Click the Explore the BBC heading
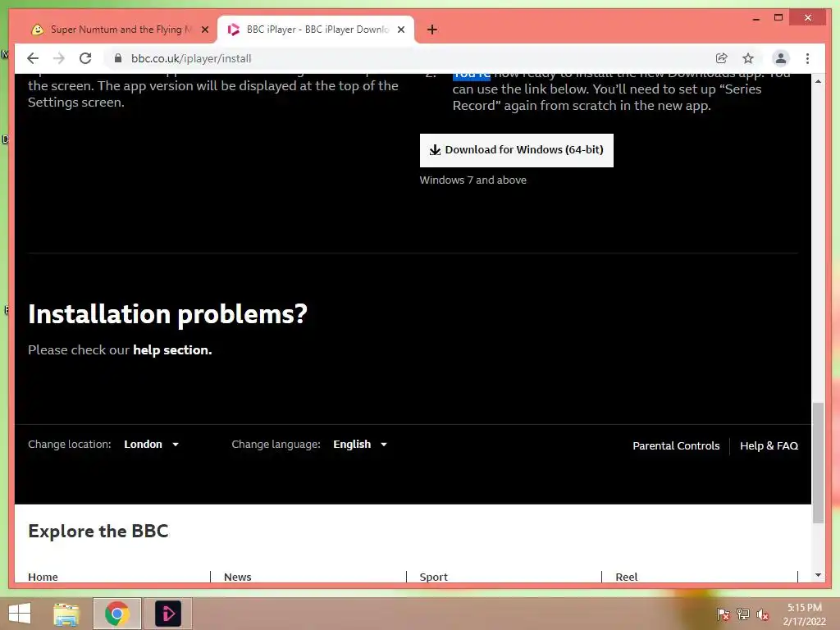840x630 pixels. 98,531
